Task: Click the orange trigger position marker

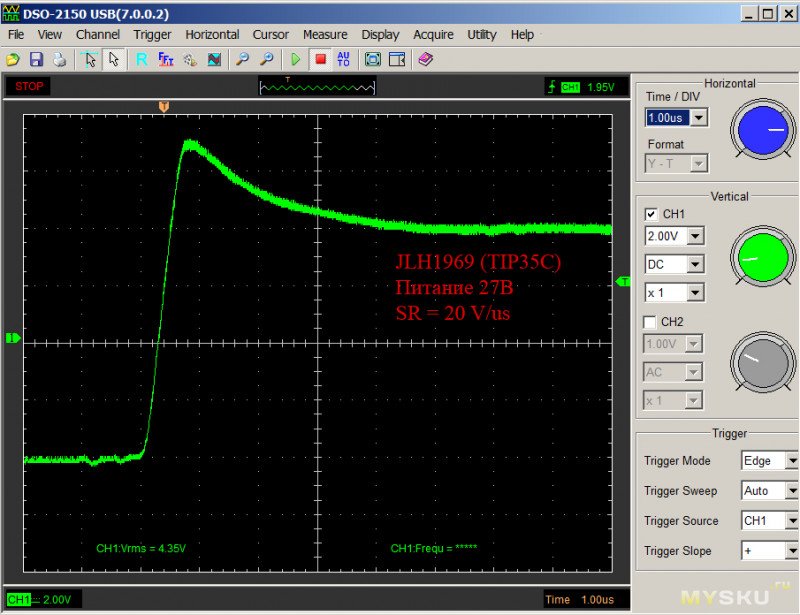Action: click(x=164, y=105)
